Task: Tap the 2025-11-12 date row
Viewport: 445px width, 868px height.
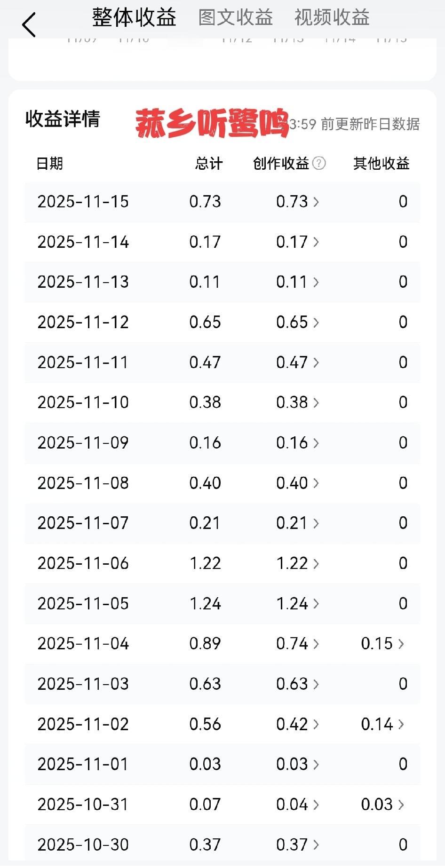Action: point(222,323)
